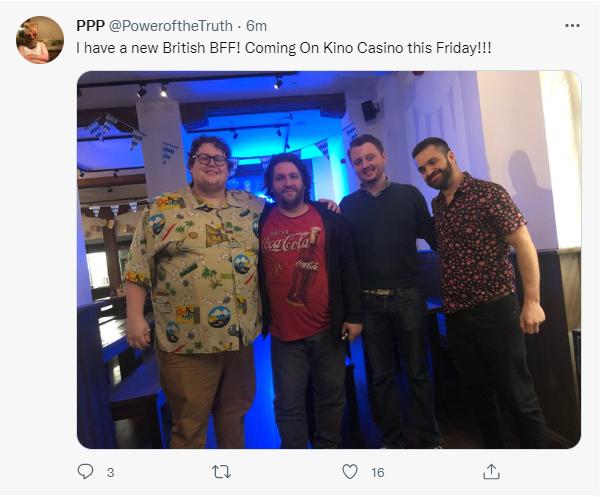Viewport: 610px width, 497px height.
Task: Click the wall-mounted speaker in the photo
Action: coord(370,110)
